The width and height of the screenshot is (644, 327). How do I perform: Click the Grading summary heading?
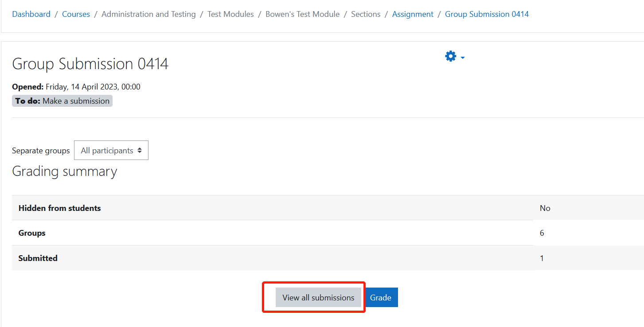click(65, 171)
